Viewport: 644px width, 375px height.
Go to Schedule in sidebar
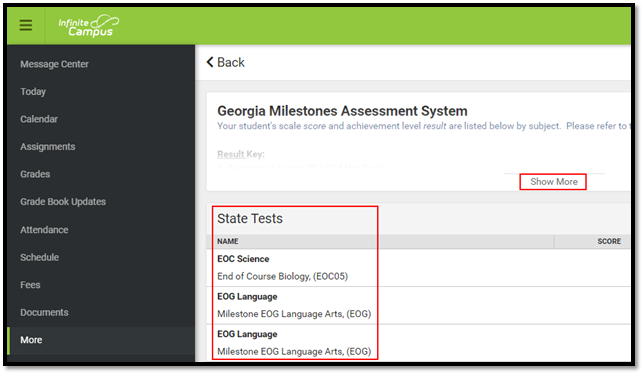pos(39,257)
